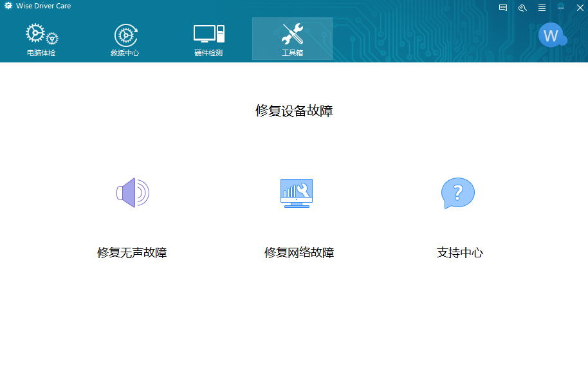Image resolution: width=588 pixels, height=370 pixels.
Task: Click the 修复设备故障 heading
Action: tap(294, 111)
